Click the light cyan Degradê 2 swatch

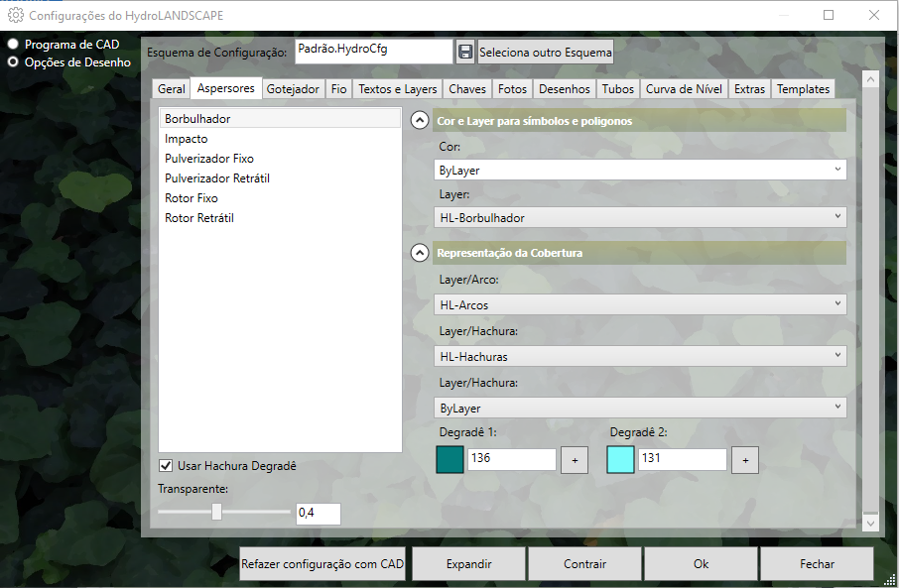point(620,460)
